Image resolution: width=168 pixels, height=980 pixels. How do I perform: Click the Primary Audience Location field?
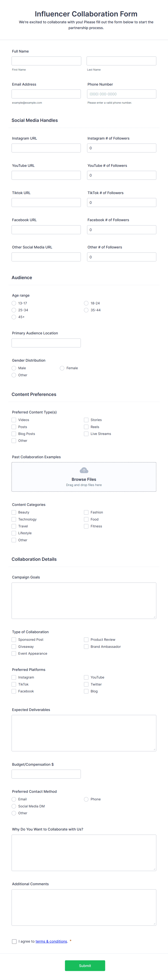(46, 343)
